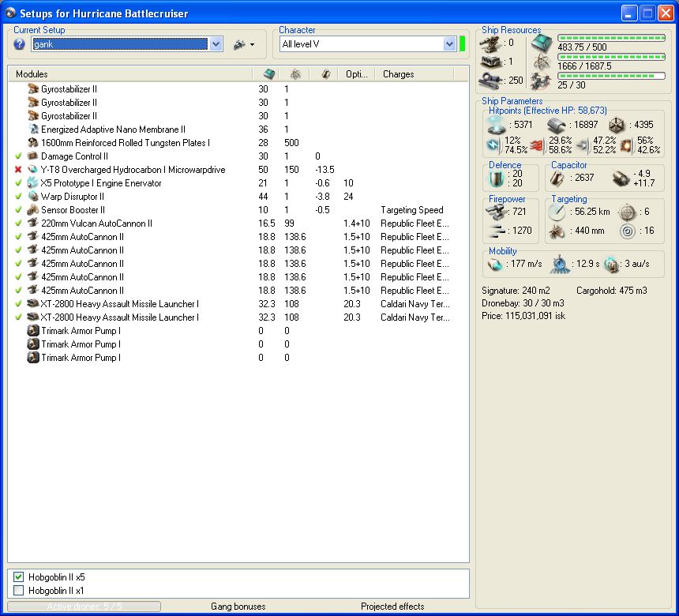Toggle the Warp Disruptor II checkmark
Screen dimensions: 679x616
18,196
